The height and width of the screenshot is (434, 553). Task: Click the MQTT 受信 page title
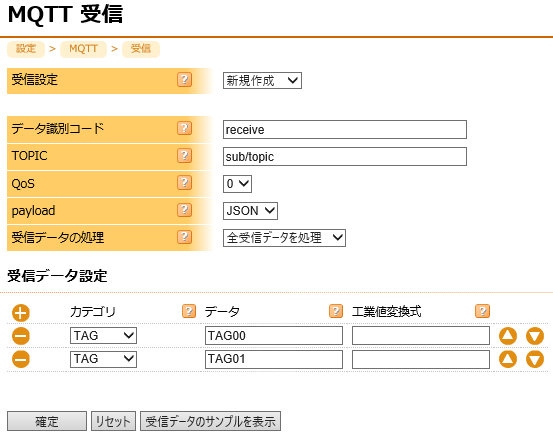(65, 14)
